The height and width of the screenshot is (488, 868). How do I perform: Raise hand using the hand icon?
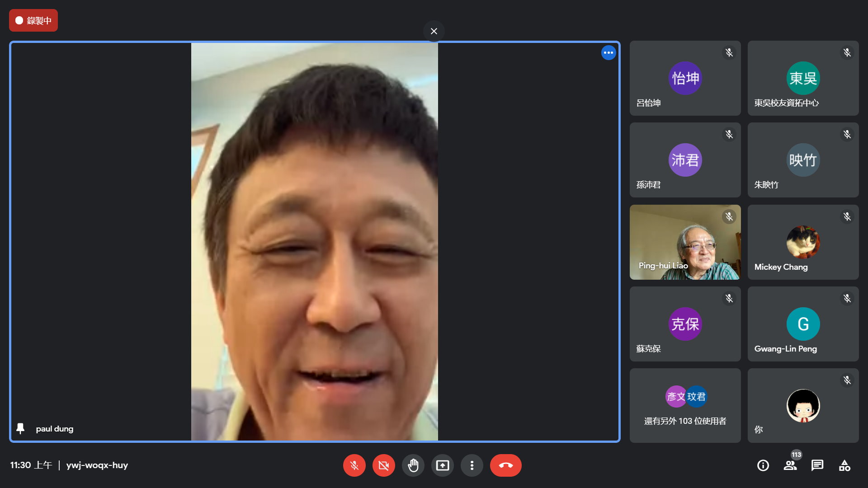(x=413, y=465)
